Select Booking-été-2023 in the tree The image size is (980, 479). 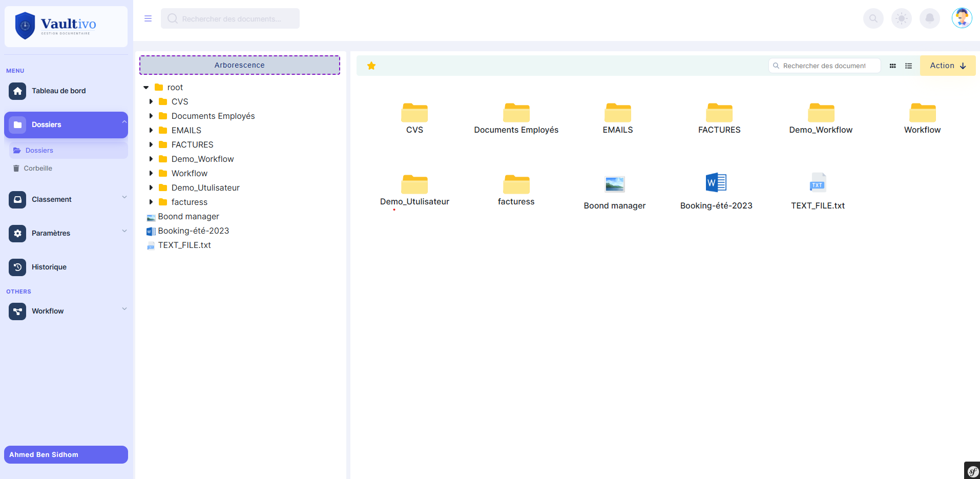194,231
